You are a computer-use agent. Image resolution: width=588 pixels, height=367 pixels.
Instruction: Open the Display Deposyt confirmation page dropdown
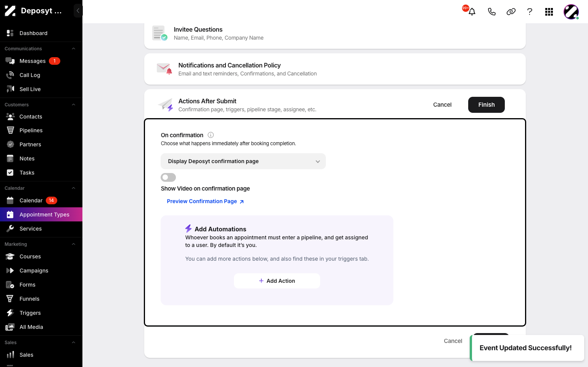pyautogui.click(x=243, y=161)
